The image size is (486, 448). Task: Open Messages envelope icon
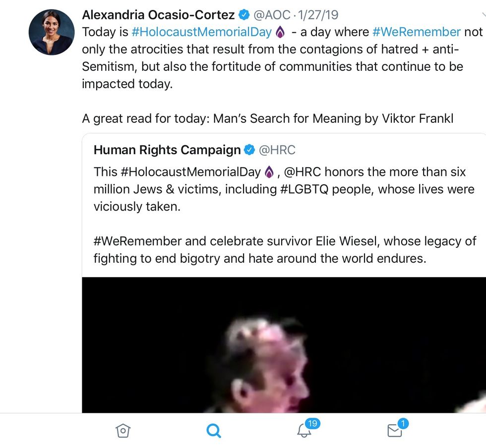[395, 430]
